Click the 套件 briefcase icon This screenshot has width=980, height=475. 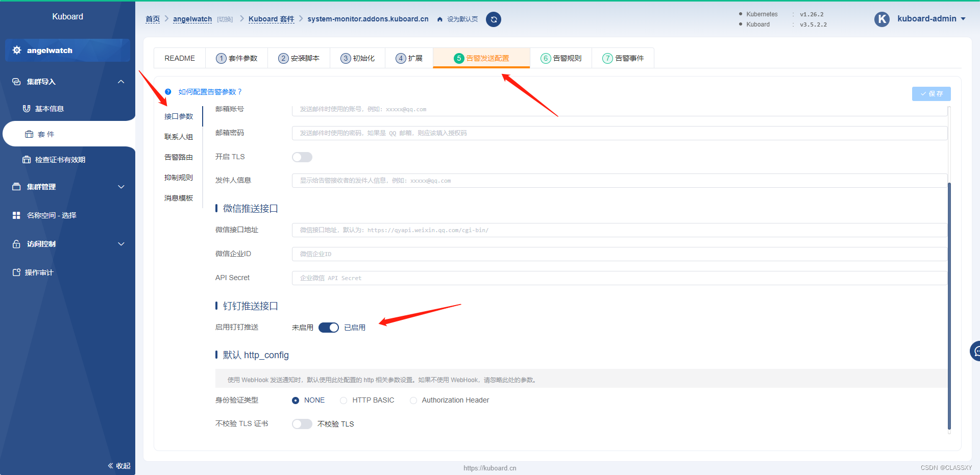click(29, 134)
